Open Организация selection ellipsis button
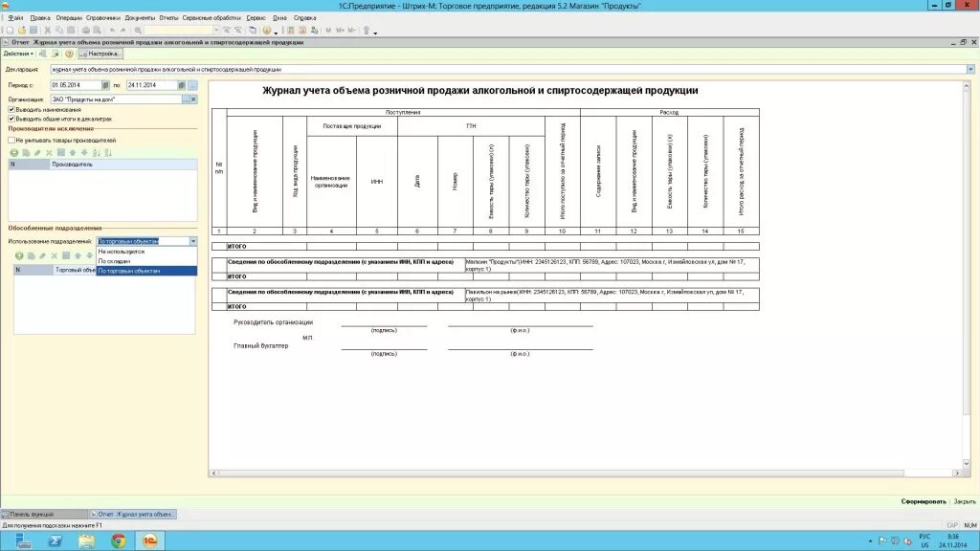Screen dimensions: 980x551 coord(186,99)
